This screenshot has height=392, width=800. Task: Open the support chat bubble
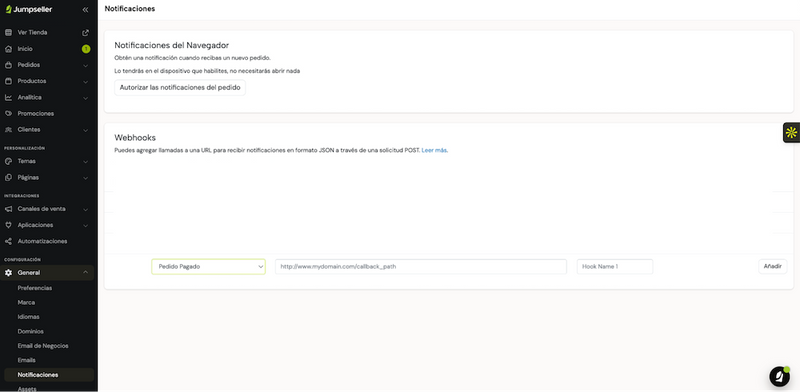pos(780,377)
